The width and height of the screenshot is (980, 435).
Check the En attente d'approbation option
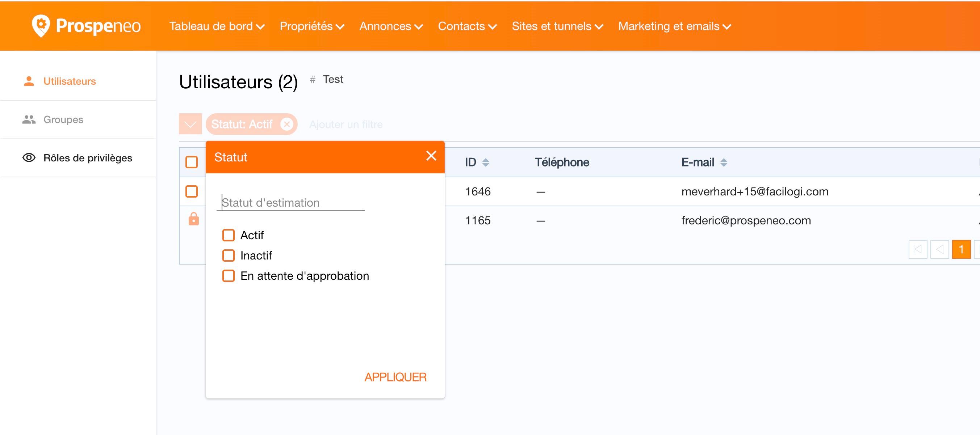point(228,276)
